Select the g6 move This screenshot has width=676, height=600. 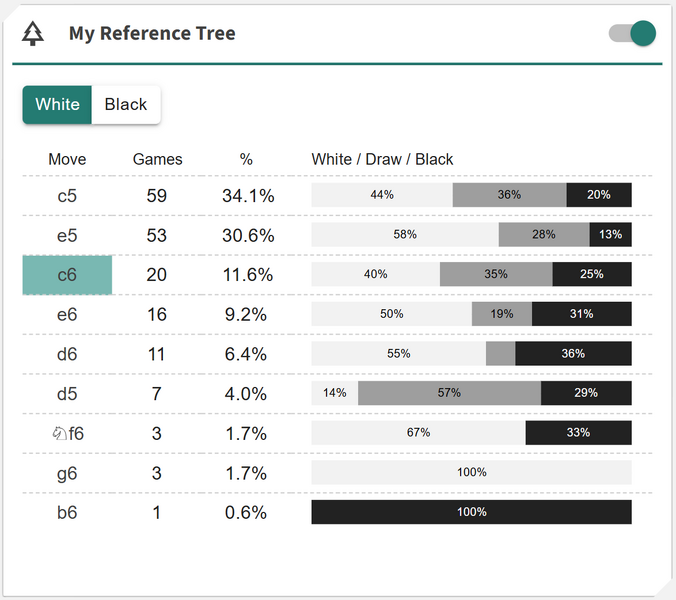[67, 473]
